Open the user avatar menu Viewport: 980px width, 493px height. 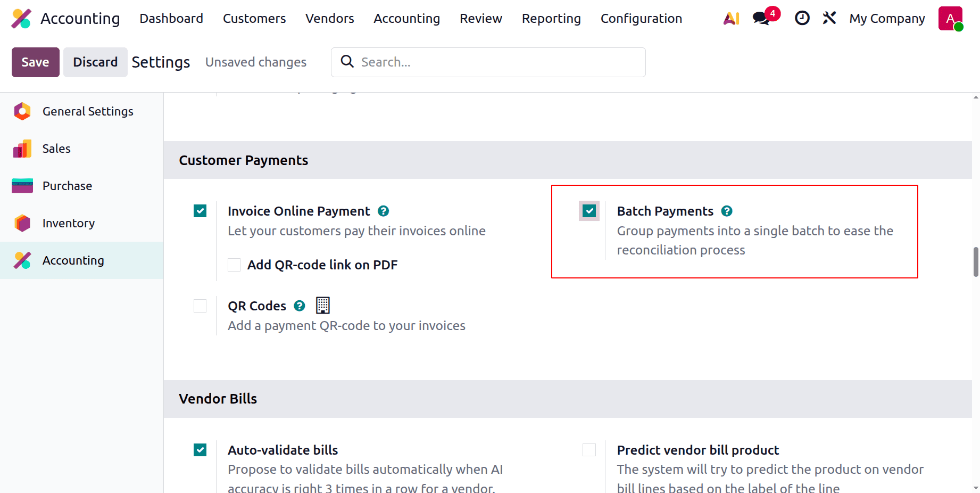click(x=950, y=19)
